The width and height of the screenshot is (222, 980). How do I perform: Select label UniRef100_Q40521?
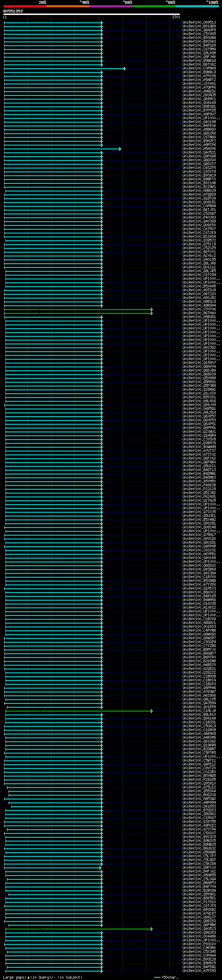[199, 153]
